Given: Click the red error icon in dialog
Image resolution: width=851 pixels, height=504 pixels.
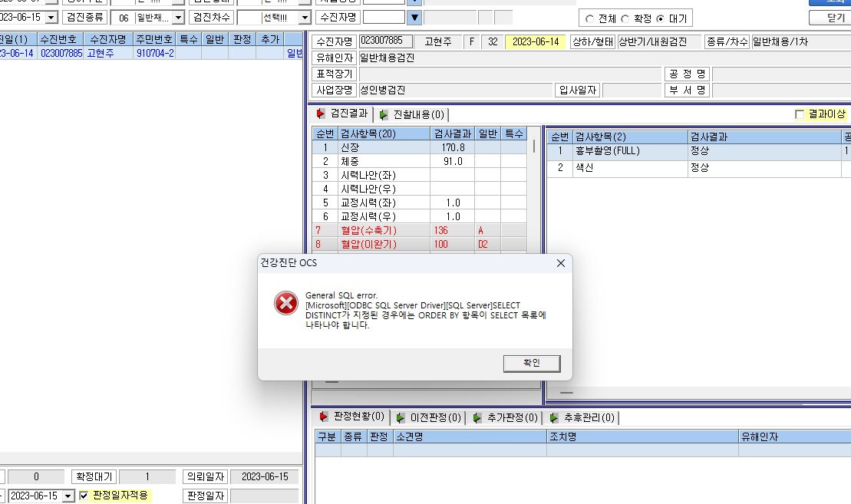Looking at the screenshot, I should point(286,303).
